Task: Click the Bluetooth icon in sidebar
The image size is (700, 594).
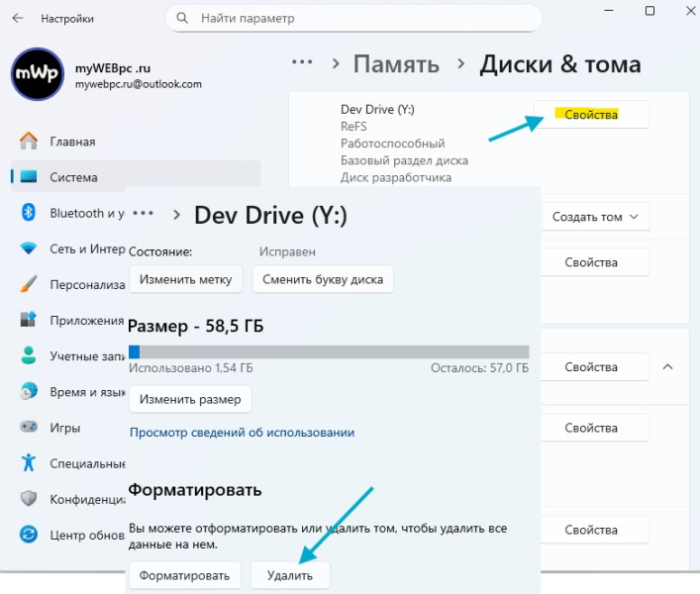Action: point(29,213)
